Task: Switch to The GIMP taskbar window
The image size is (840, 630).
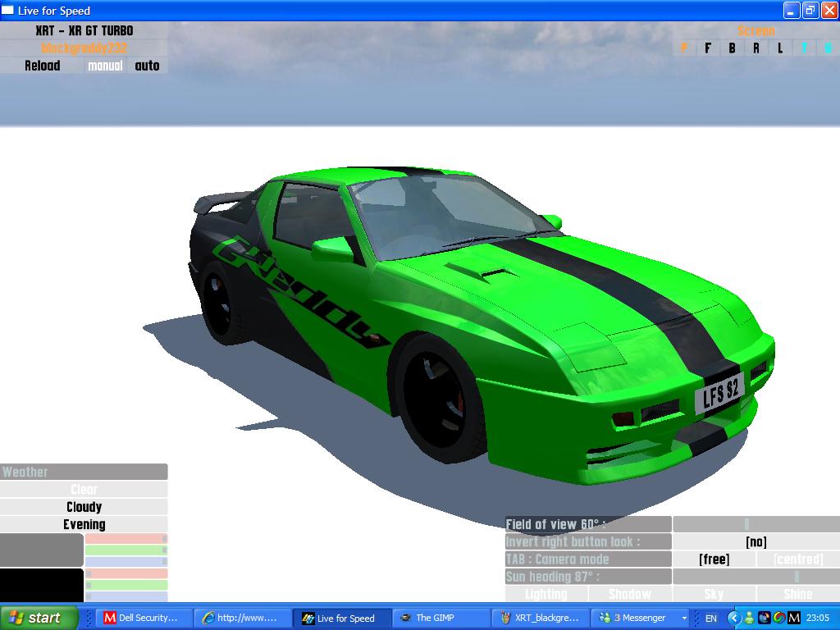Action: pyautogui.click(x=441, y=618)
